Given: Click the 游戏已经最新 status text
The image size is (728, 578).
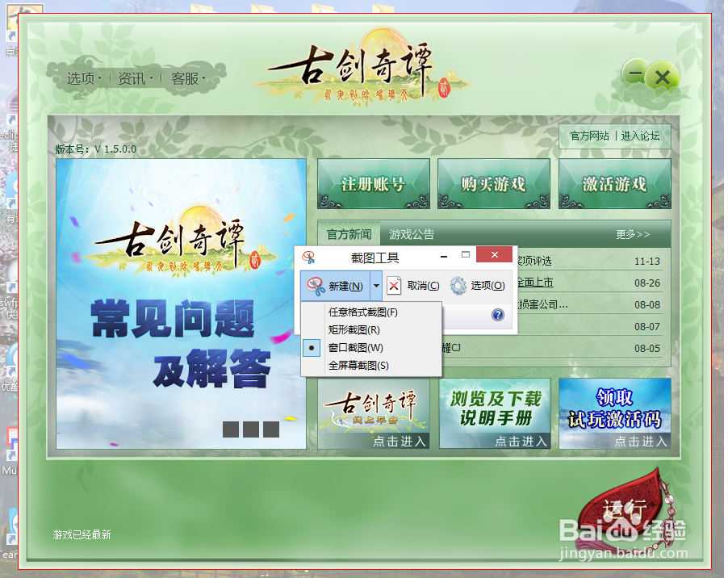Looking at the screenshot, I should 82,535.
